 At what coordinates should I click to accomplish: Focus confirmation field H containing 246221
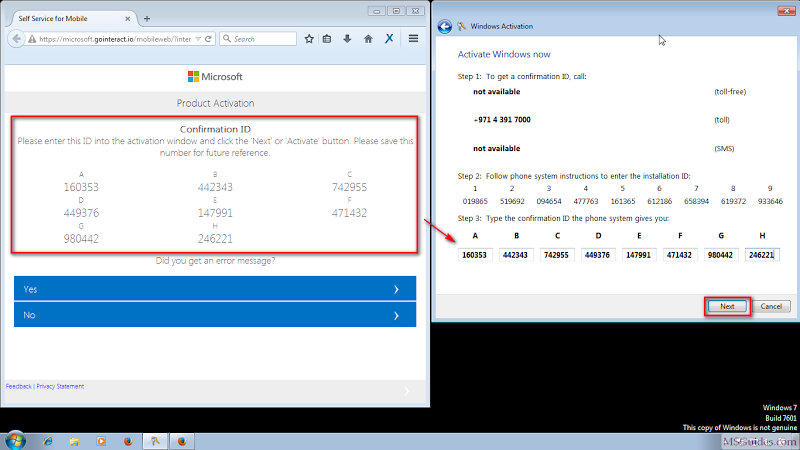click(x=762, y=255)
